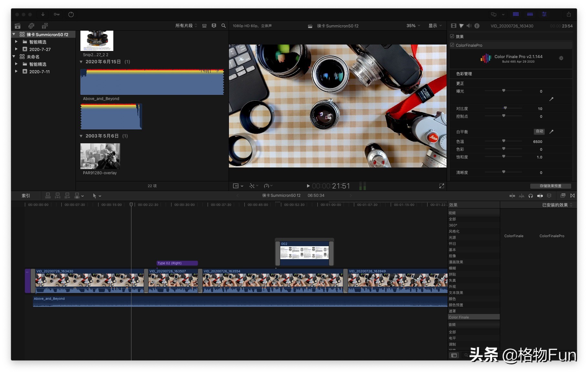Click the search magnifier in browser
The width and height of the screenshot is (588, 374).
tap(223, 26)
